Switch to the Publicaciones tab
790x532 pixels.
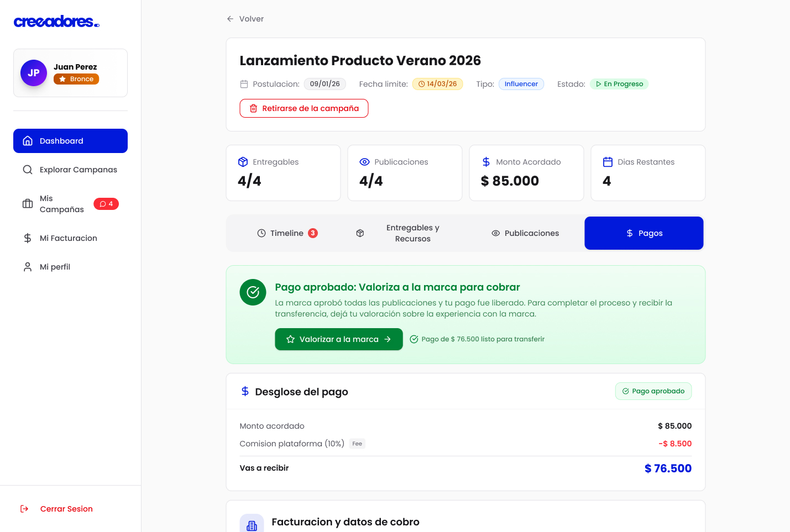[525, 233]
